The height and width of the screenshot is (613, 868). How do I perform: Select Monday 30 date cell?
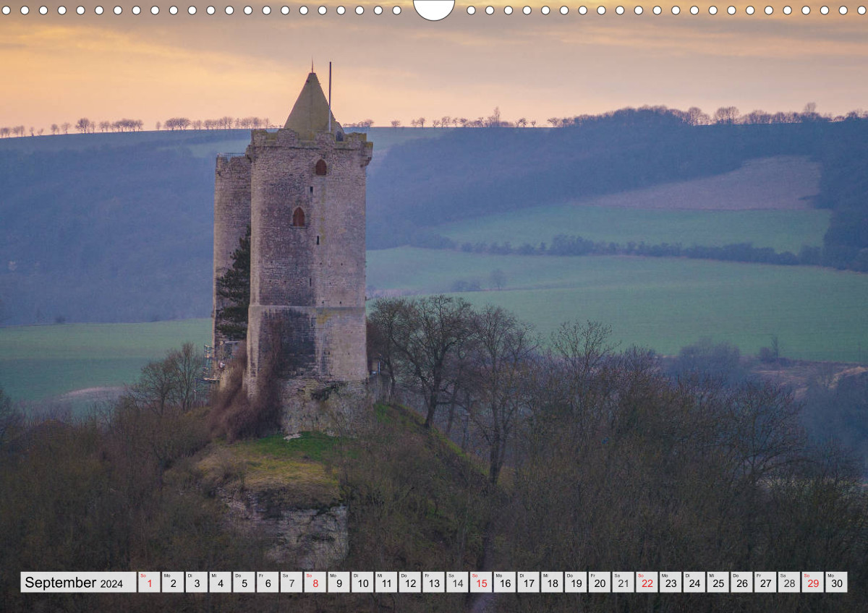[836, 583]
